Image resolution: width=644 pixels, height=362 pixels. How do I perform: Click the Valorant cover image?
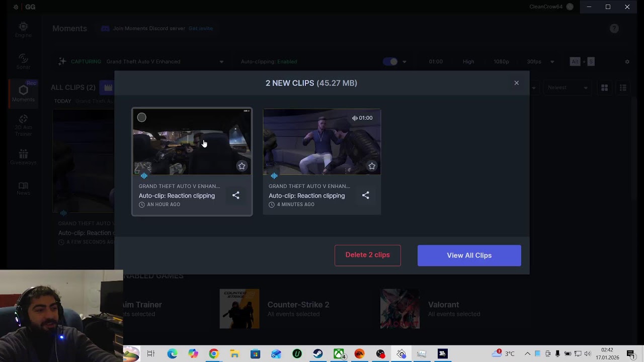pos(400,309)
